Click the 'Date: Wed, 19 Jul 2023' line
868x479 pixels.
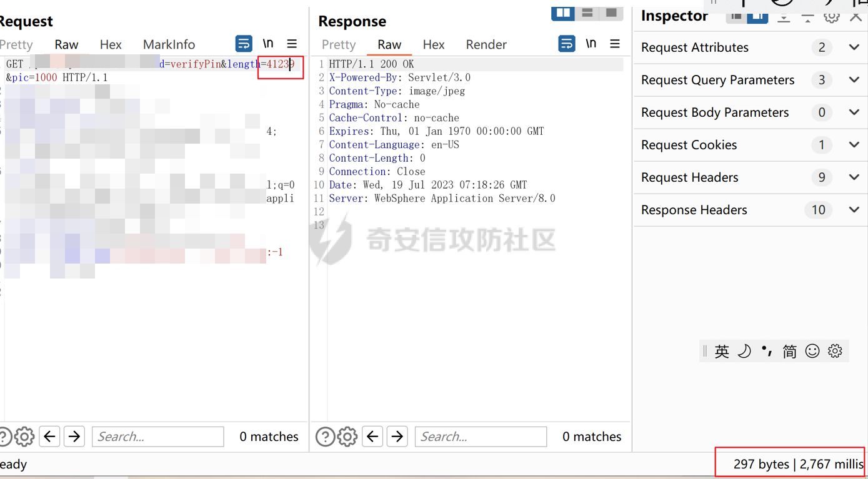pyautogui.click(x=427, y=185)
